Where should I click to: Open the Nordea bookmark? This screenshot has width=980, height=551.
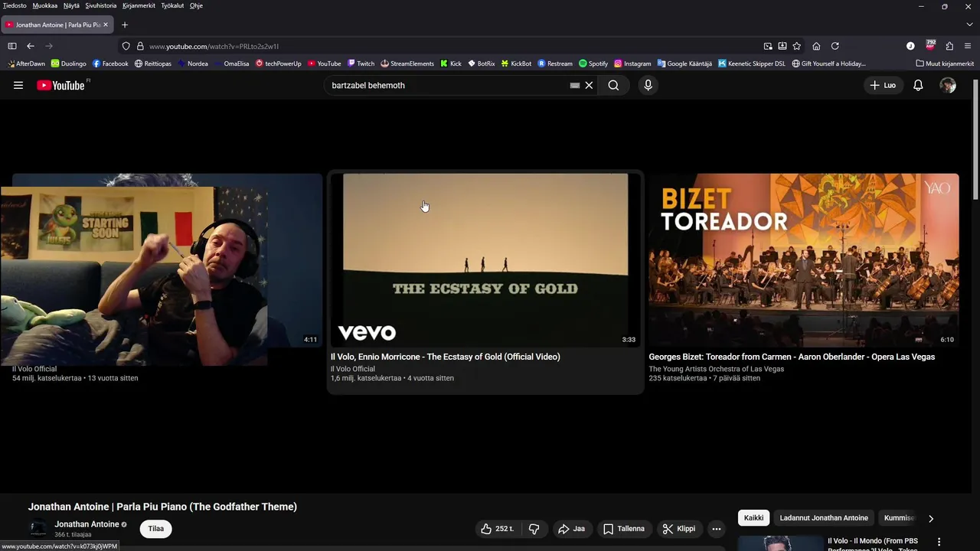coord(192,64)
